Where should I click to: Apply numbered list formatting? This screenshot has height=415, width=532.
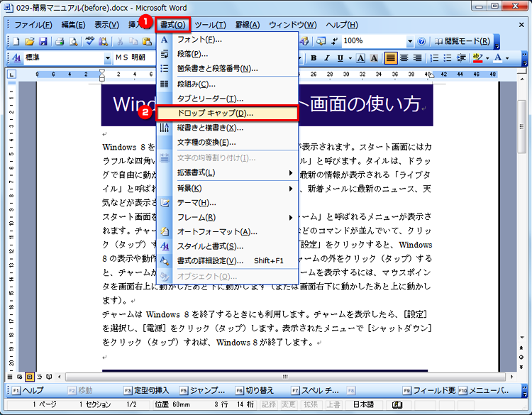[434, 58]
